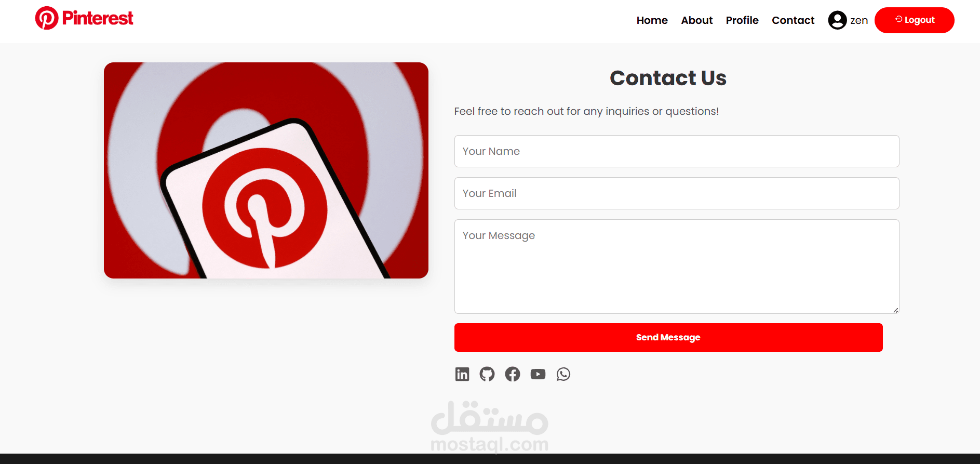
Task: Open the About page link
Action: 696,20
